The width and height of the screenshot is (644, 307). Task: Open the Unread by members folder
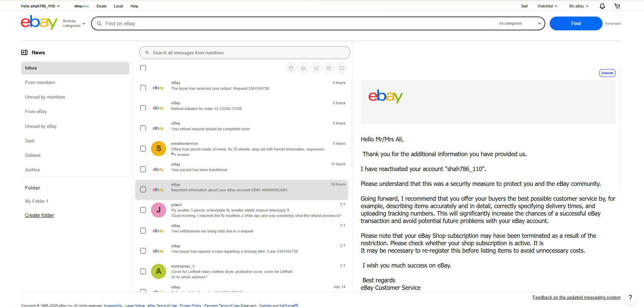[45, 97]
